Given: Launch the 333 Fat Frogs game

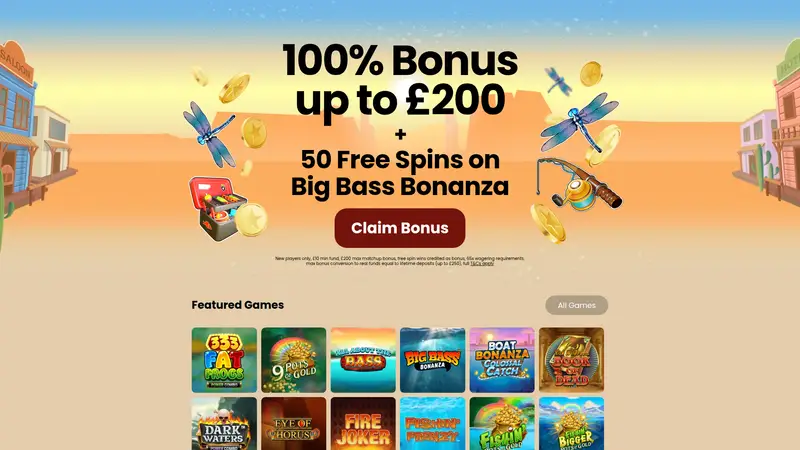Looking at the screenshot, I should 224,360.
